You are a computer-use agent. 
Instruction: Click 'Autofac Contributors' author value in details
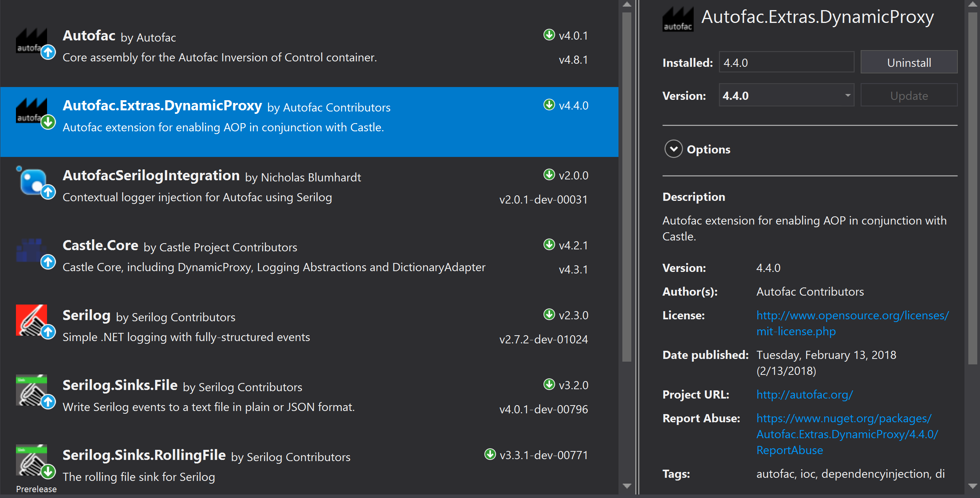pyautogui.click(x=810, y=292)
